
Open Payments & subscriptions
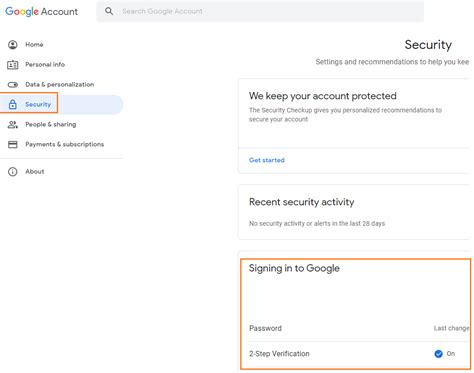(65, 144)
